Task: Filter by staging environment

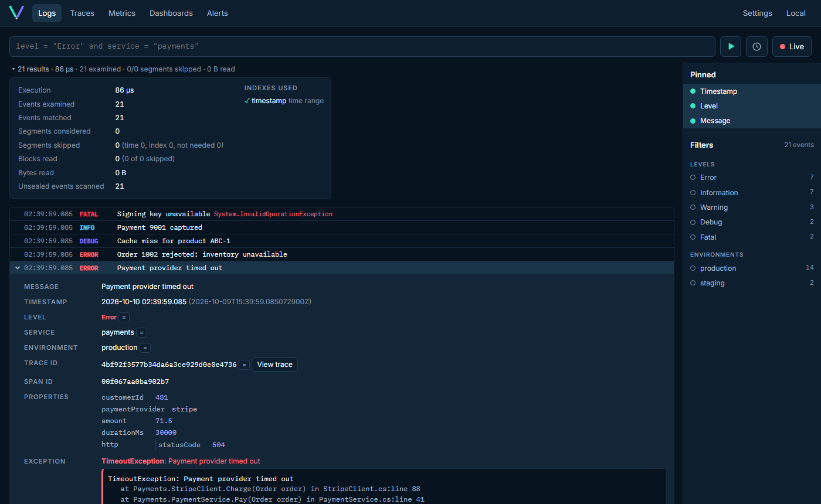Action: 752,283
